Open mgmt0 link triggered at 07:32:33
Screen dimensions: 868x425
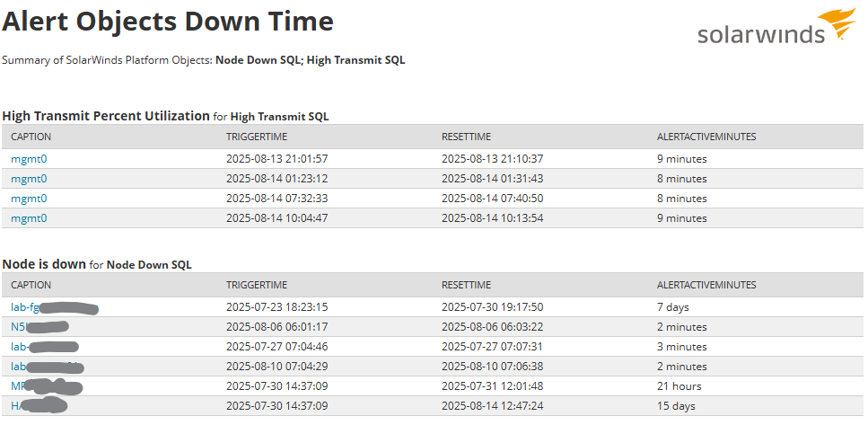29,199
